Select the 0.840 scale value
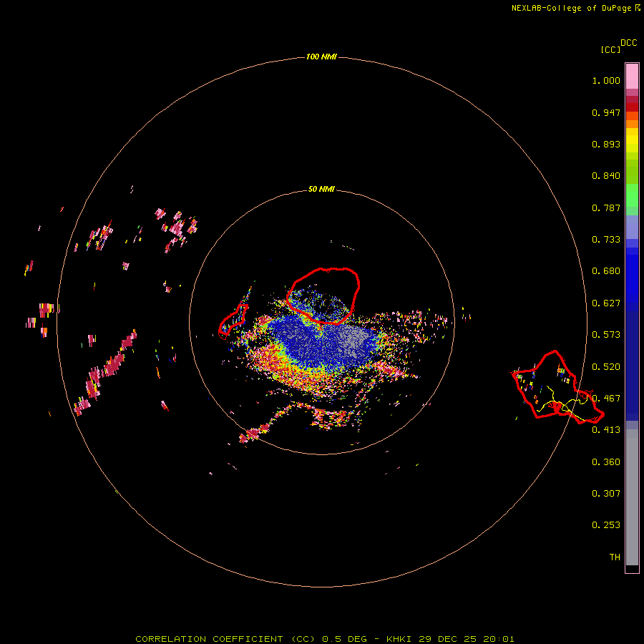 point(606,176)
